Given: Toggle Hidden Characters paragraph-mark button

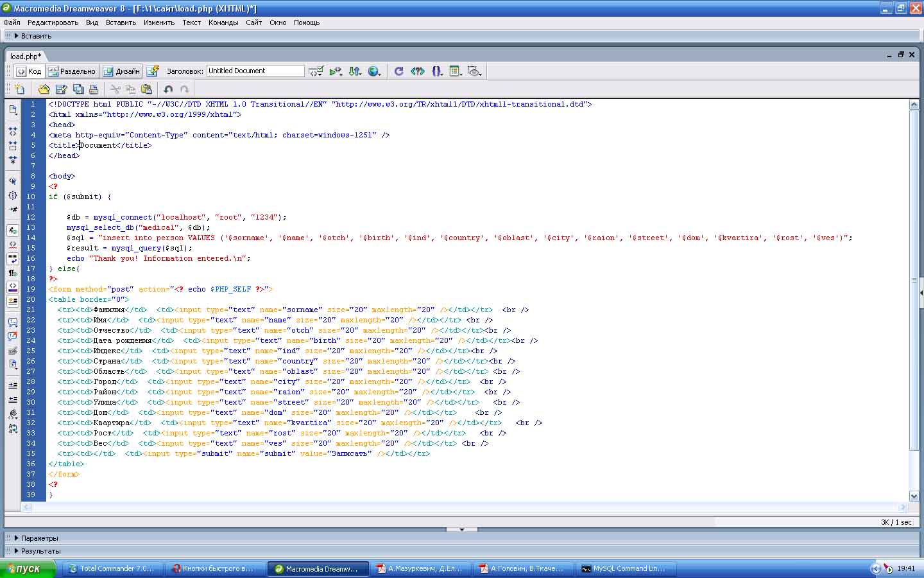Looking at the screenshot, I should [13, 273].
